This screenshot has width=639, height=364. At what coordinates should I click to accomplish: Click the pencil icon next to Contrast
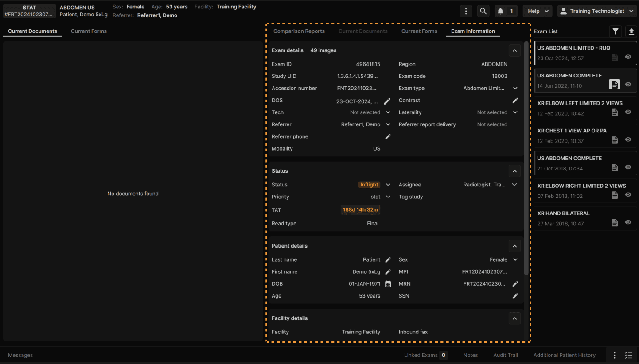point(515,101)
